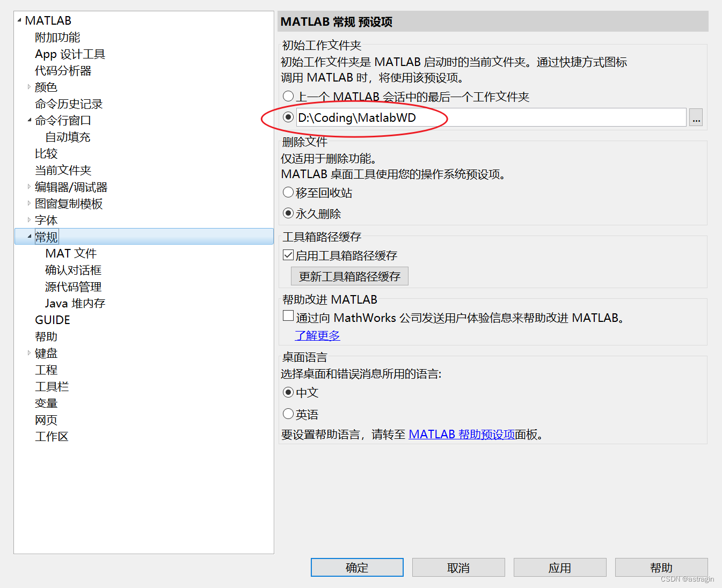Open the MATLAB 帮助预设项 link
This screenshot has width=722, height=588.
(x=462, y=434)
